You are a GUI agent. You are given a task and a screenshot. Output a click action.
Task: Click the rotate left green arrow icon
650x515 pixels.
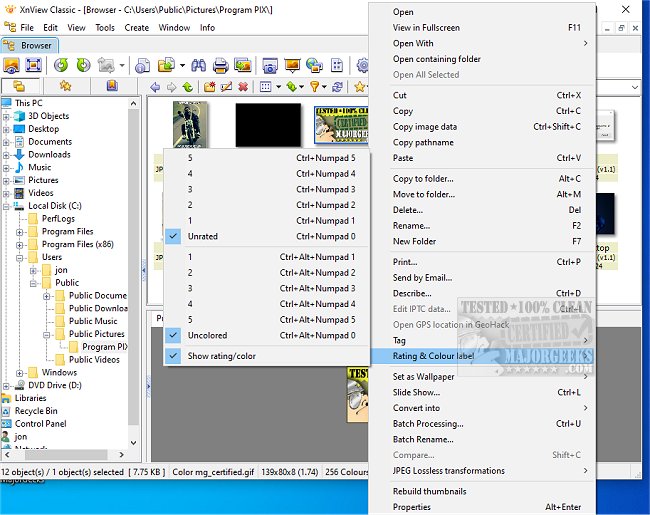[x=61, y=66]
